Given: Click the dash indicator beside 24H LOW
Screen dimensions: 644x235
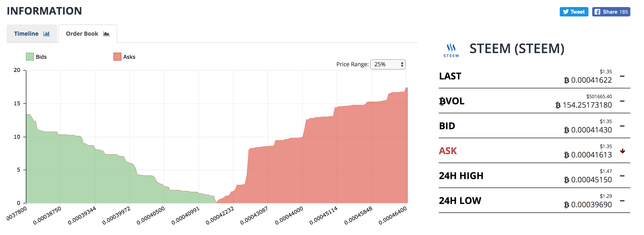Looking at the screenshot, I should coord(622,201).
